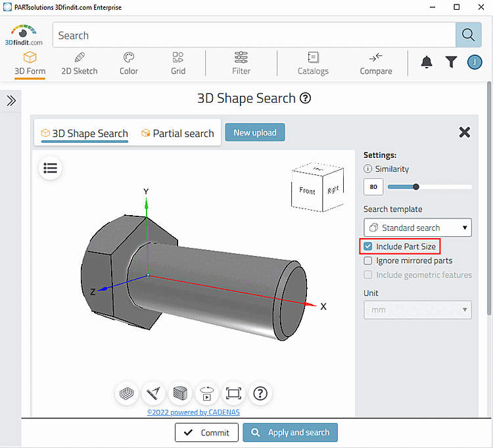493x448 pixels.
Task: Click the Commit button
Action: 206,433
